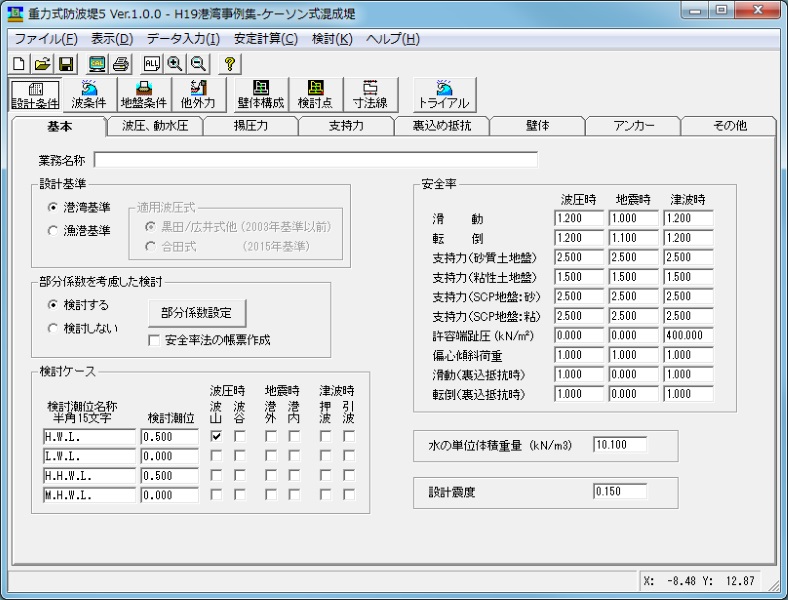
Task: Save using the floppy disk icon
Action: (65, 63)
